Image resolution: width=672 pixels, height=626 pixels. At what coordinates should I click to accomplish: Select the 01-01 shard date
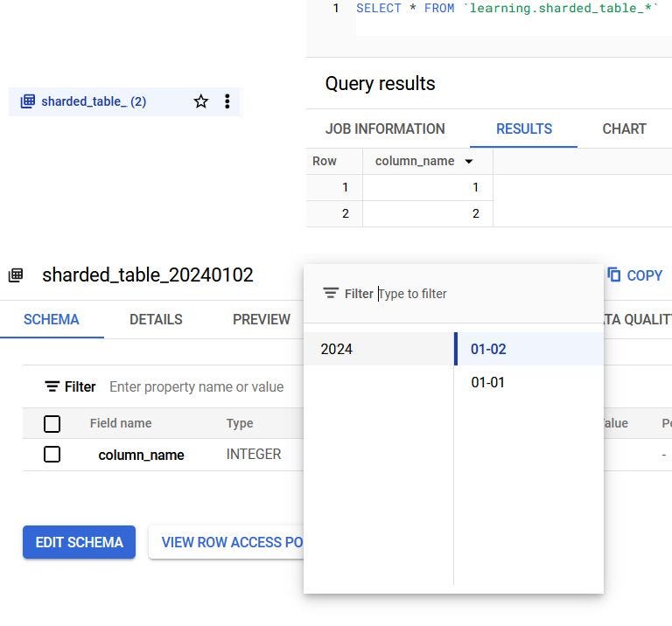528,382
